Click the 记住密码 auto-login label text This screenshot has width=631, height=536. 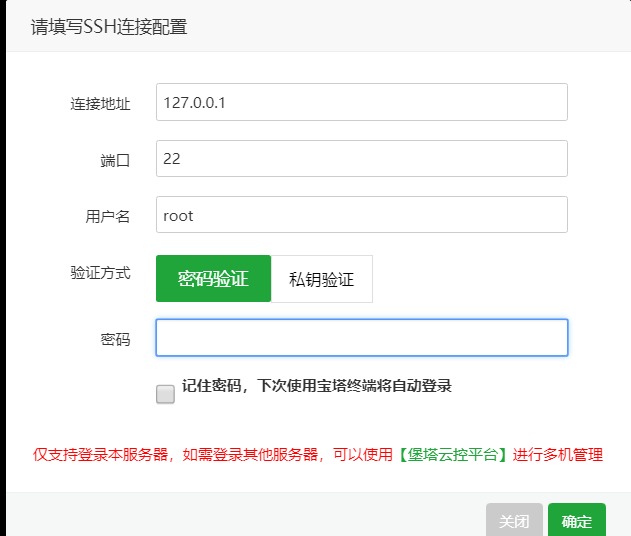click(317, 386)
